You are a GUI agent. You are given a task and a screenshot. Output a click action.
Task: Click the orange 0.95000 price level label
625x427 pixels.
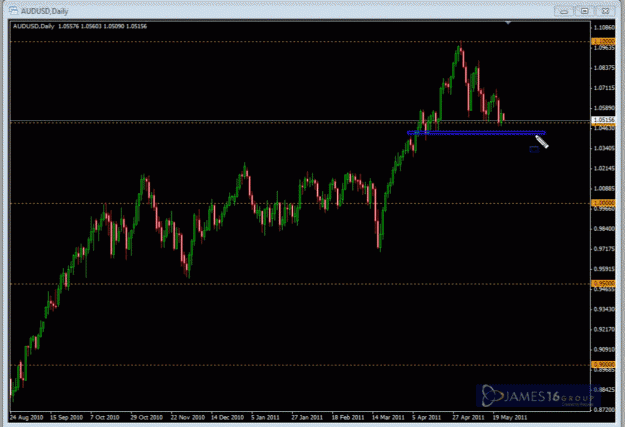(603, 284)
